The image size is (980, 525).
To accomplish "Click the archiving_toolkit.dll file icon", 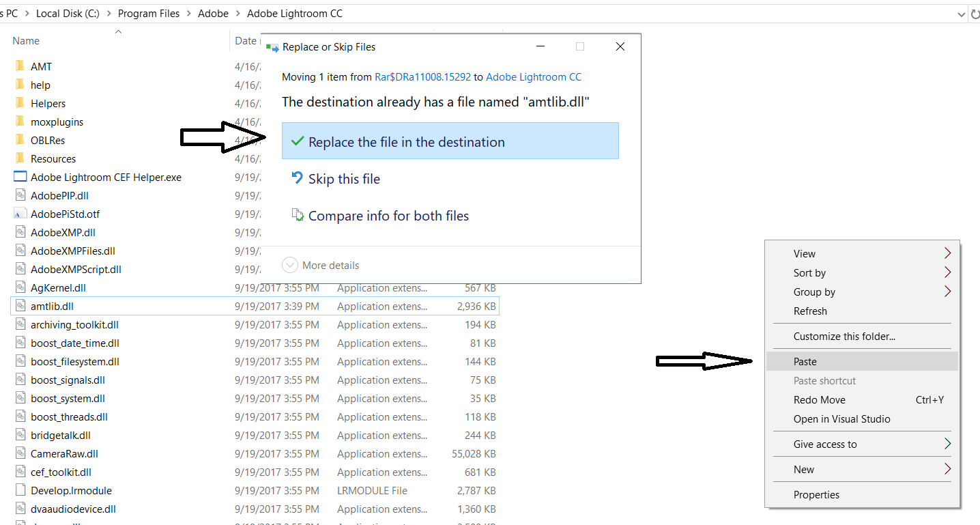I will pos(20,324).
